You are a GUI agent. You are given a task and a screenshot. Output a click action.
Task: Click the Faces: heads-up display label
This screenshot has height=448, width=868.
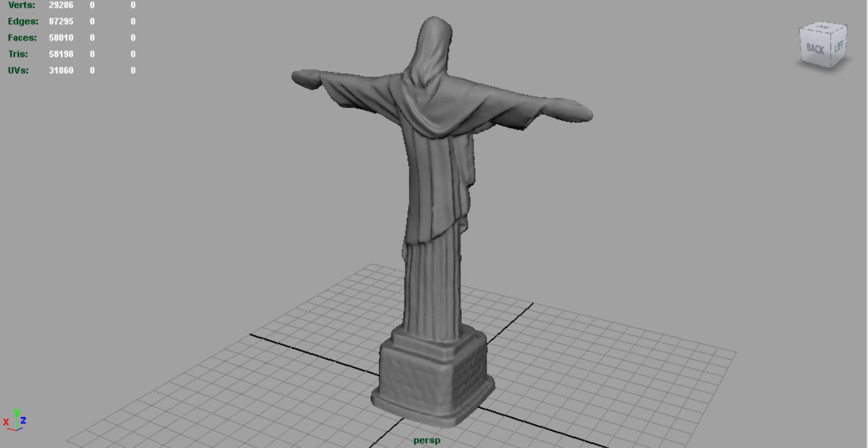pos(22,38)
